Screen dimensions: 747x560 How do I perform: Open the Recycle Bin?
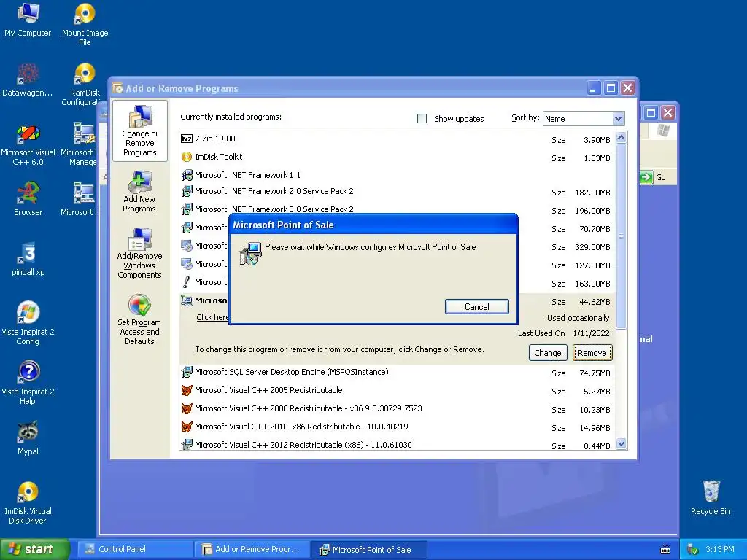(711, 497)
